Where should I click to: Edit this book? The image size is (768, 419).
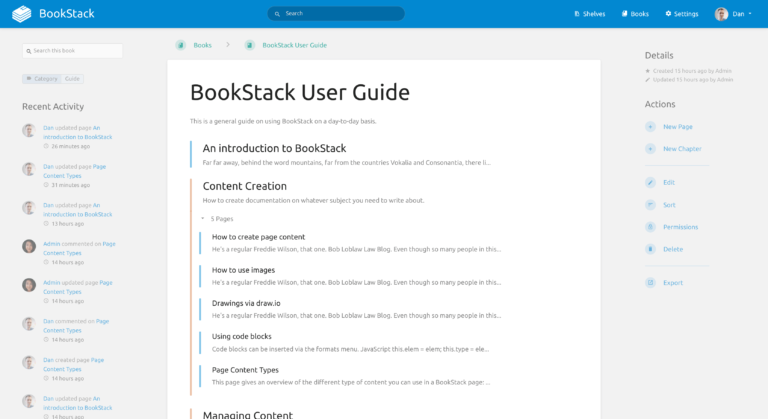(669, 182)
